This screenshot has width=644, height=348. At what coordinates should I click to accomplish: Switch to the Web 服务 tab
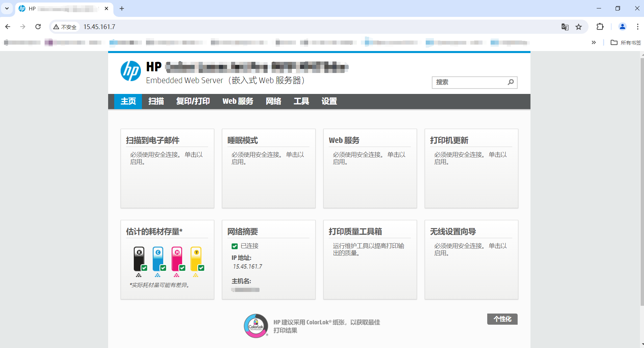(237, 101)
